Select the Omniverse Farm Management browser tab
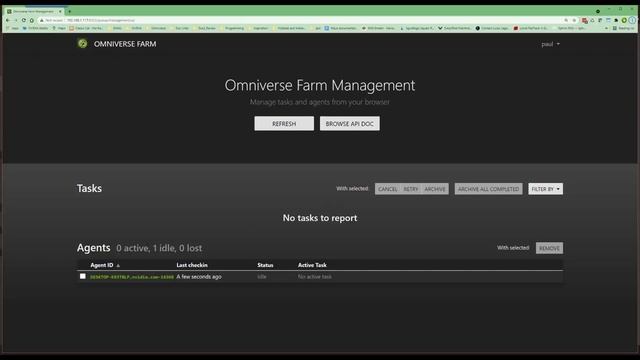This screenshot has height=360, width=640. coord(34,11)
